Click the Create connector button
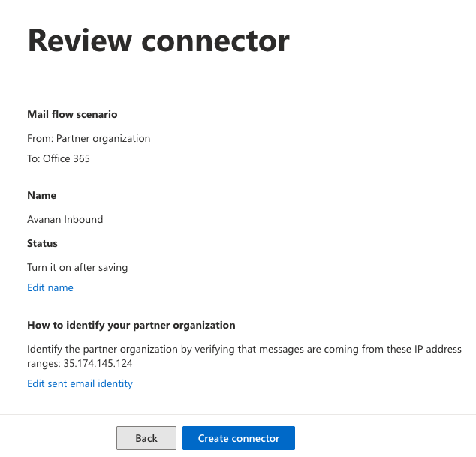Image resolution: width=476 pixels, height=457 pixels. pos(239,438)
